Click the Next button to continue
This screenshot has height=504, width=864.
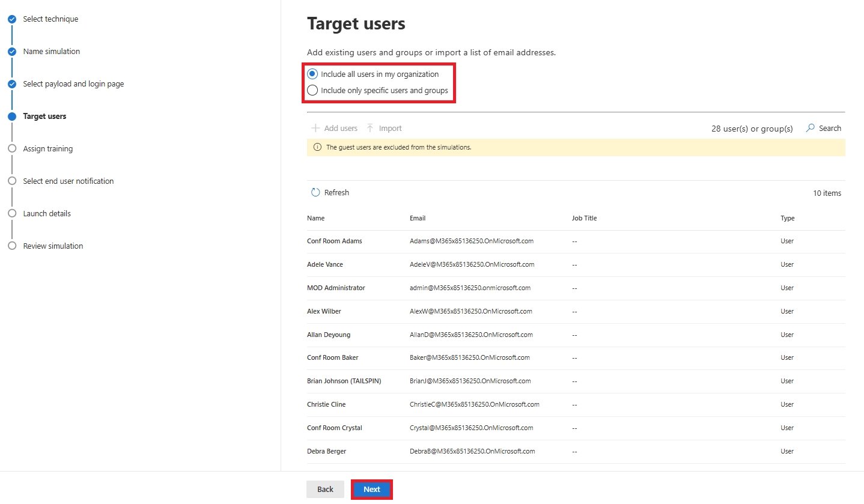[x=371, y=489]
